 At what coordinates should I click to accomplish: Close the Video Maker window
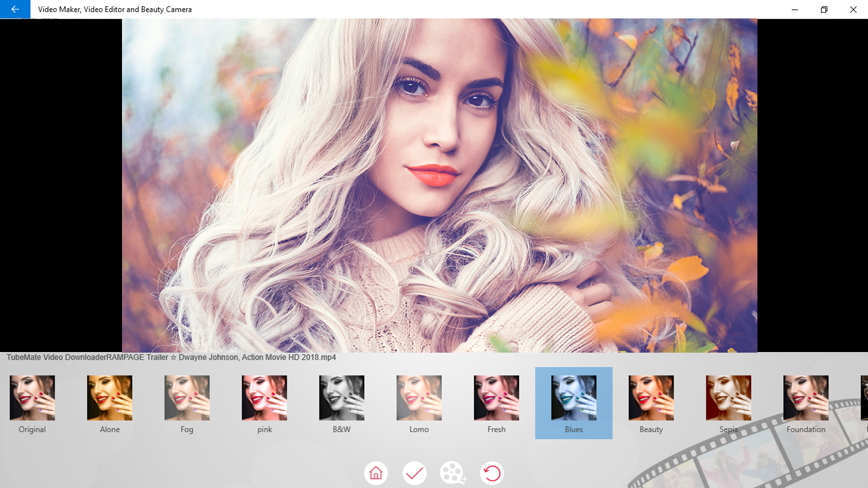tap(853, 10)
